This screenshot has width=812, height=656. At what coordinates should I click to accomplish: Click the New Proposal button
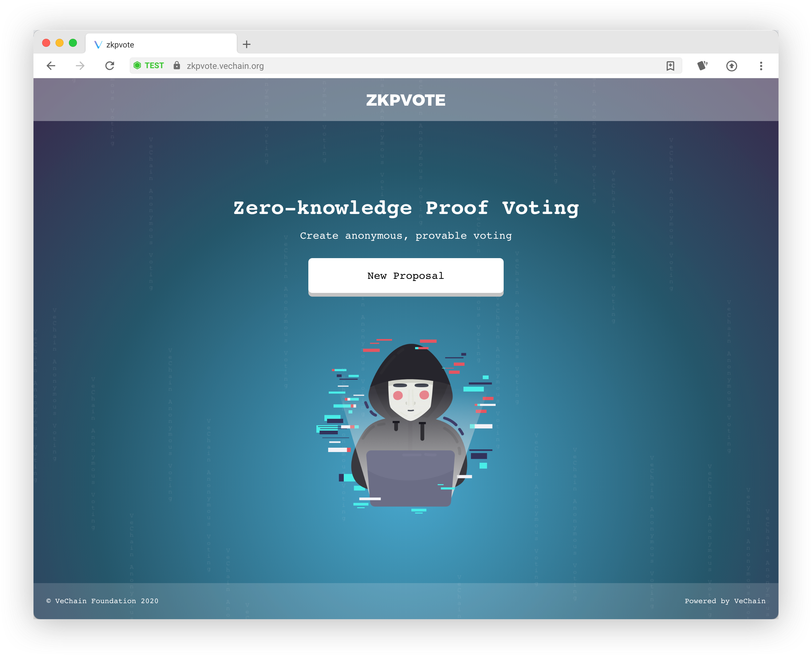[406, 276]
